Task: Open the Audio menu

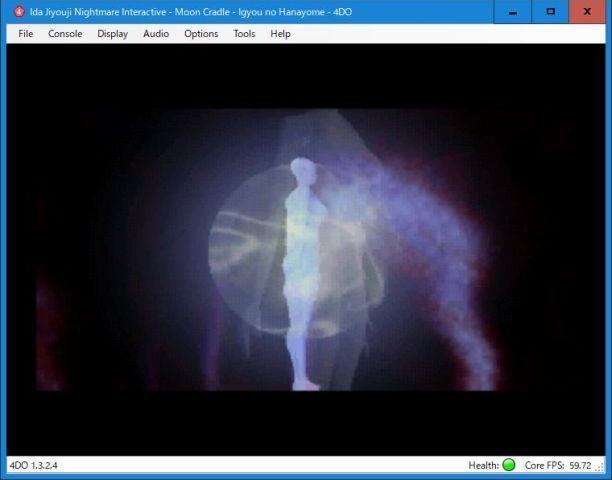Action: tap(156, 34)
